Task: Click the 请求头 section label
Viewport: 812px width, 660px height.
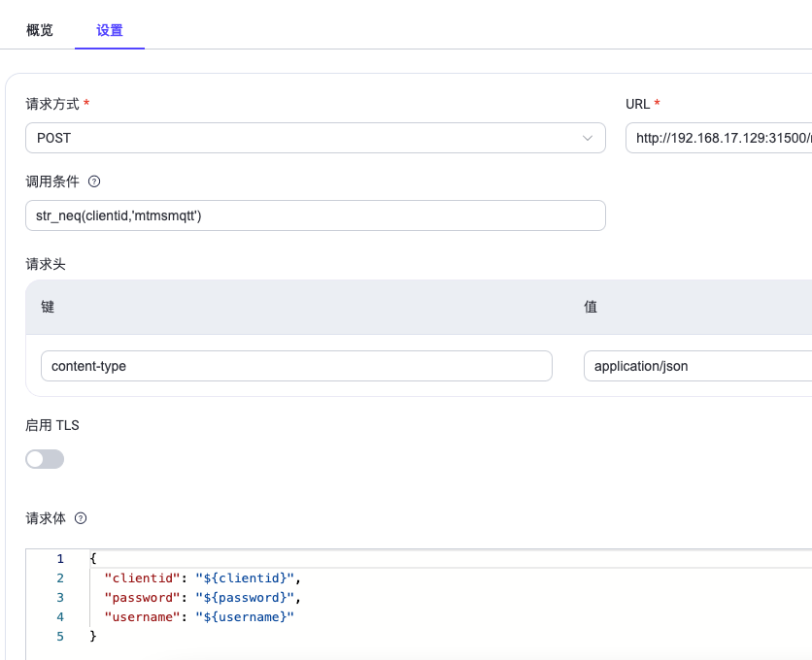Action: coord(46,263)
